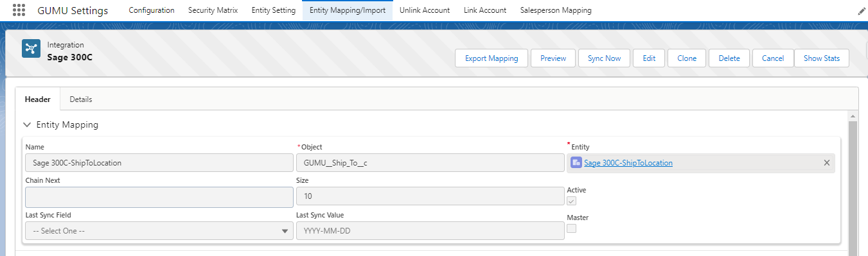
Task: Open the Link Account tab
Action: [485, 10]
